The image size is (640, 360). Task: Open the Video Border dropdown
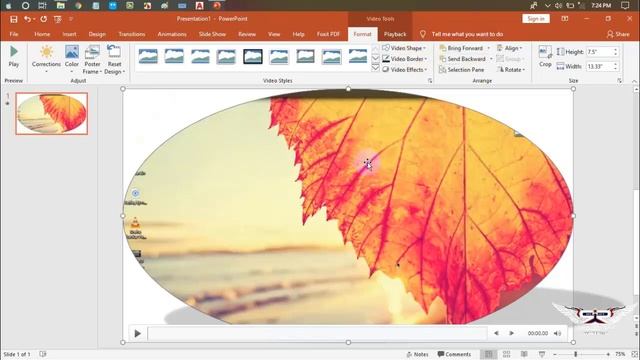(404, 59)
